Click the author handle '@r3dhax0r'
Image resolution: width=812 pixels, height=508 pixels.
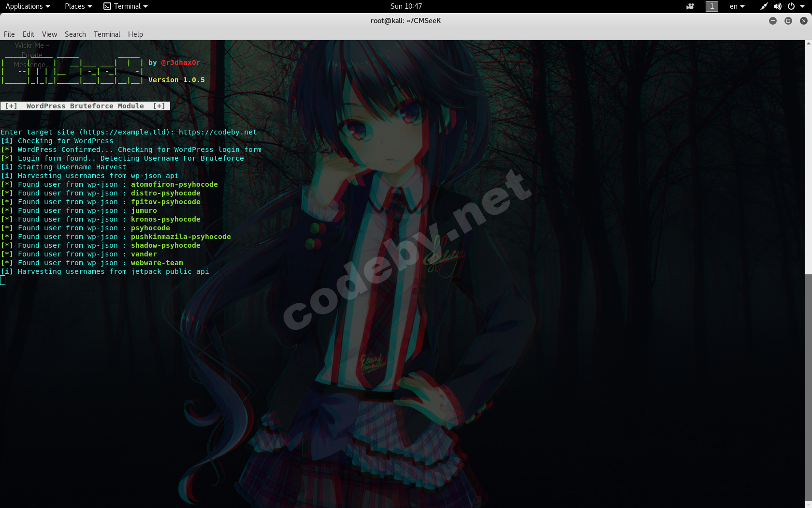pyautogui.click(x=181, y=62)
